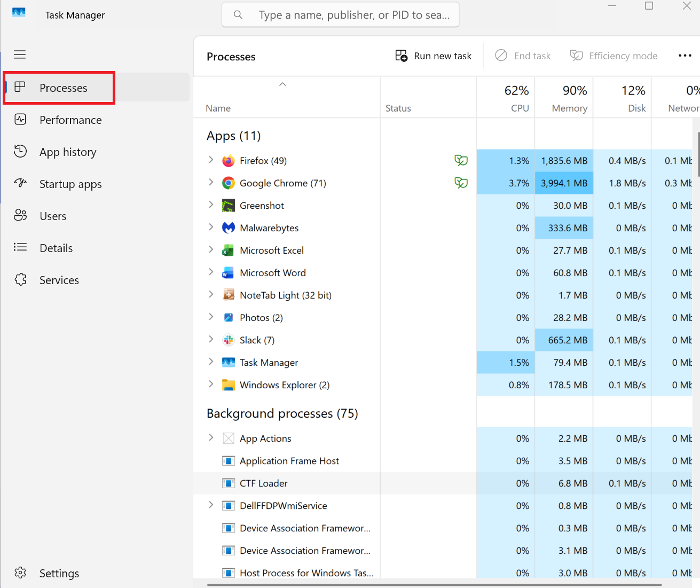
Task: Open the Services page
Action: coord(97,280)
